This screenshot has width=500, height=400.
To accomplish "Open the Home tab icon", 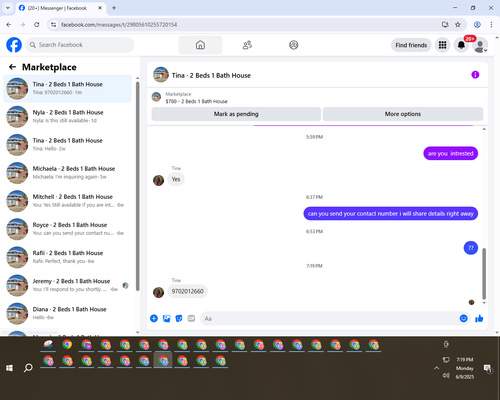I will click(x=200, y=45).
